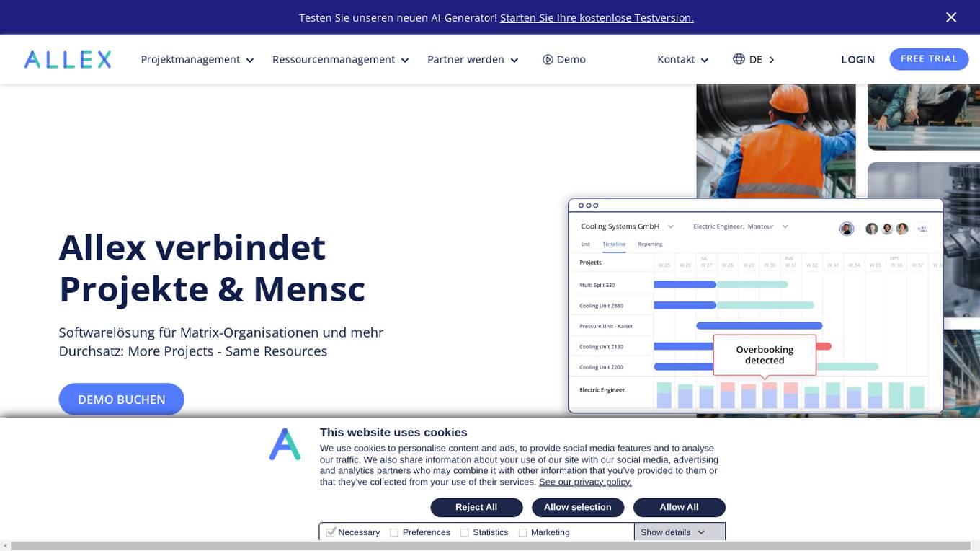This screenshot has height=551, width=980.
Task: Click the horizontal scrollbar at bottom
Action: [490, 546]
